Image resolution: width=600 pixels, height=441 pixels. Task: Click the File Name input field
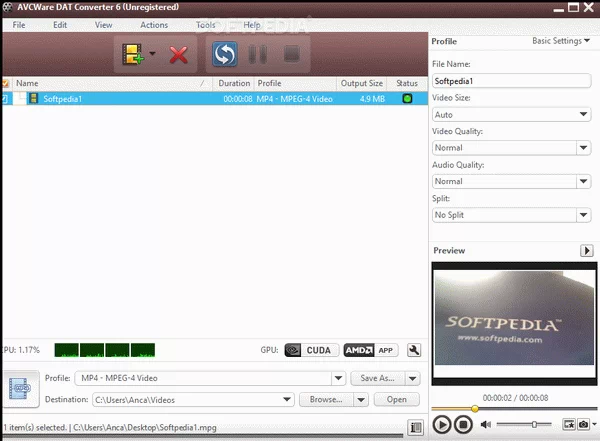tap(512, 81)
